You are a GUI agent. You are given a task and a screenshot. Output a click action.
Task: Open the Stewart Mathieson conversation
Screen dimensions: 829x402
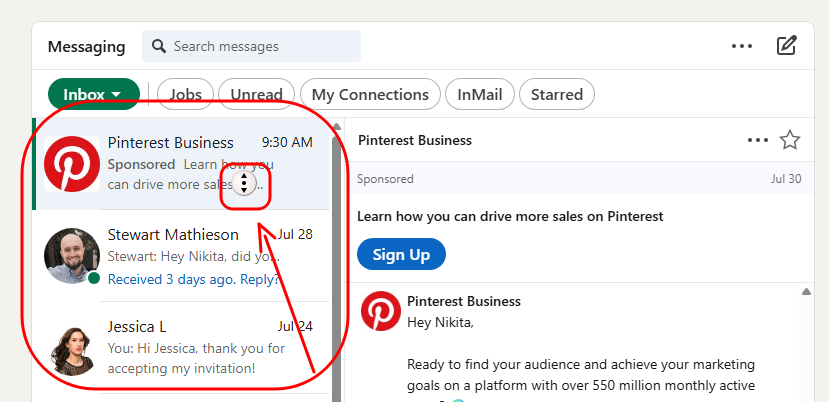tap(181, 256)
